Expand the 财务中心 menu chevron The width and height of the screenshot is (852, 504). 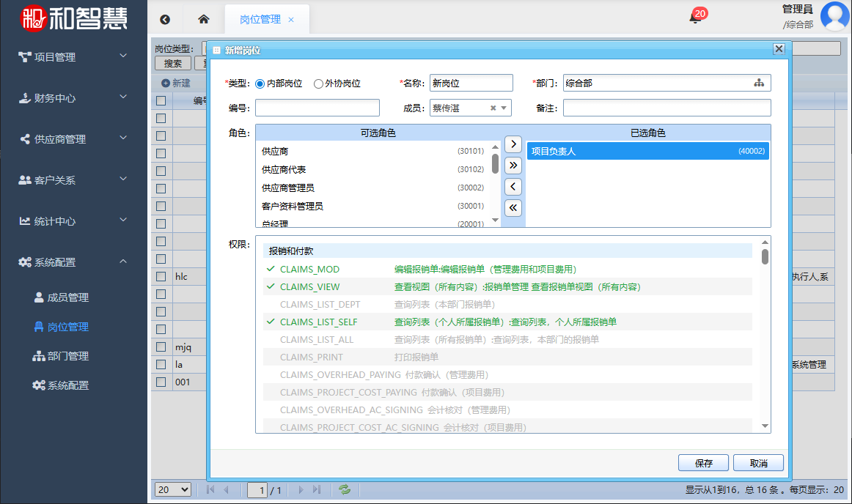123,97
